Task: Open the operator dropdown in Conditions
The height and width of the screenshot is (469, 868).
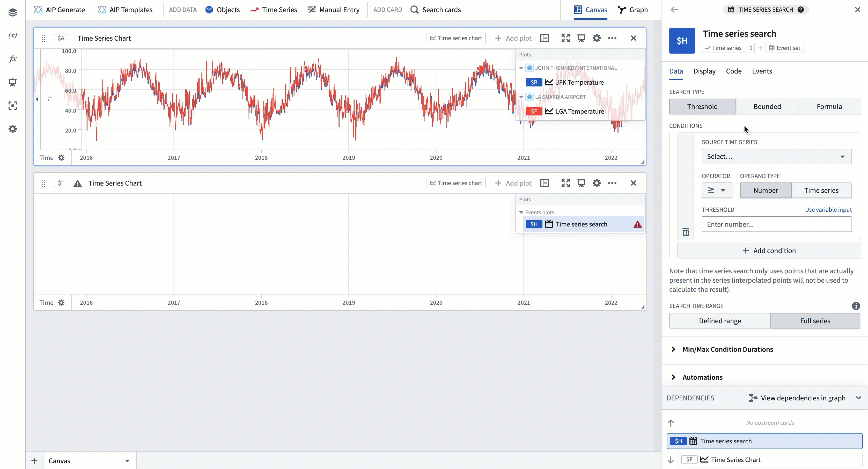Action: click(x=717, y=190)
